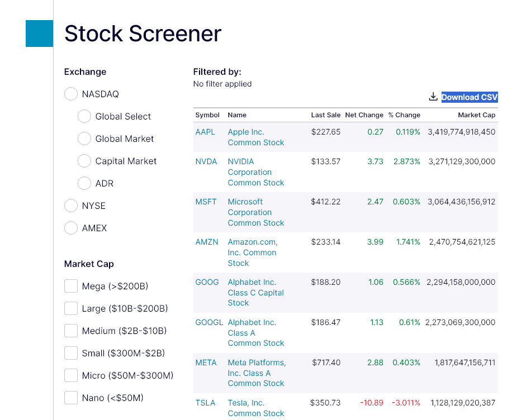This screenshot has height=420, width=512.
Task: Check the Nano (<$50M) checkbox
Action: pyautogui.click(x=71, y=398)
